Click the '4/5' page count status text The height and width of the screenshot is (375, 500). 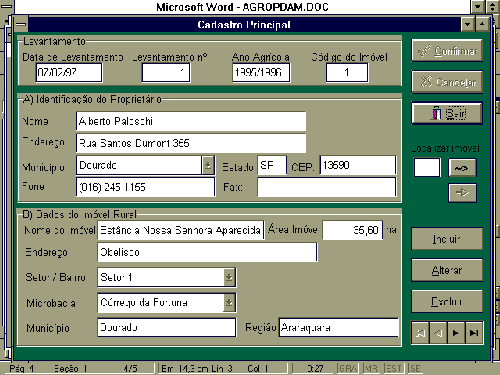[x=130, y=368]
